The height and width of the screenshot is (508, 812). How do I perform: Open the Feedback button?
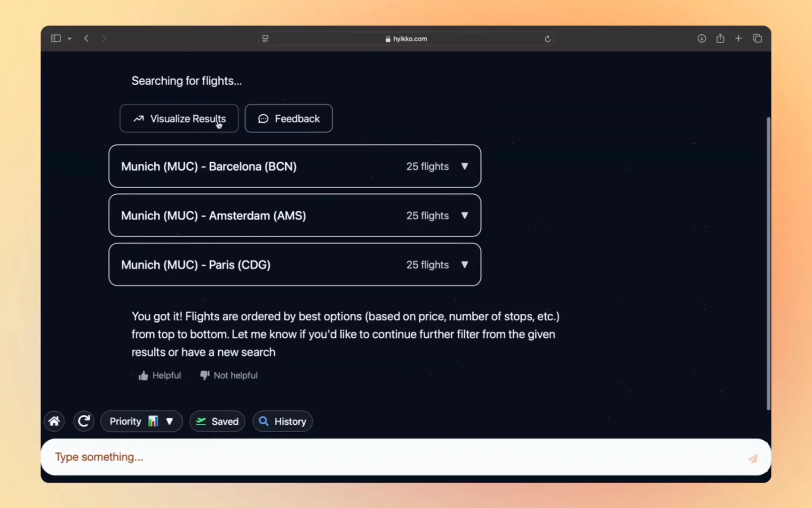(x=288, y=119)
